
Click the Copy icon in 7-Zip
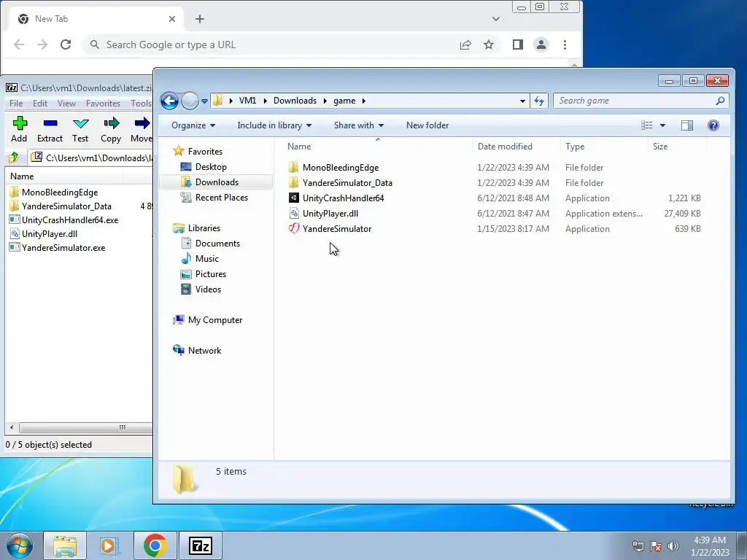[x=111, y=129]
